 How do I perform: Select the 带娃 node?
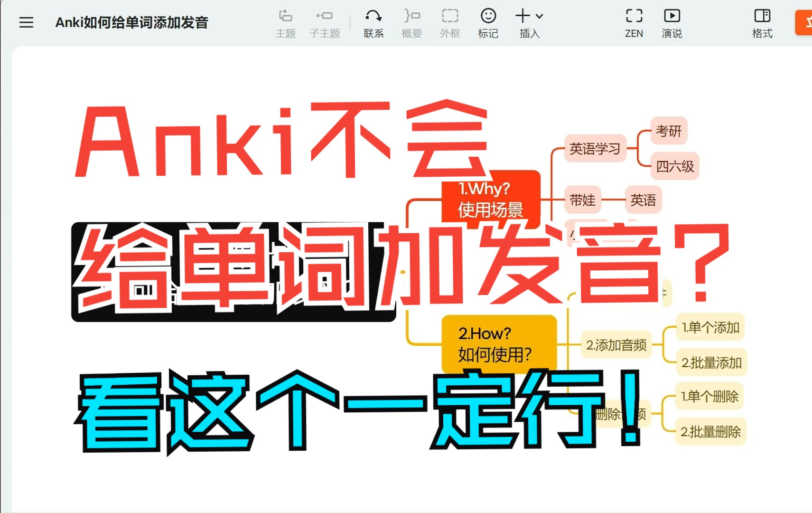point(582,200)
